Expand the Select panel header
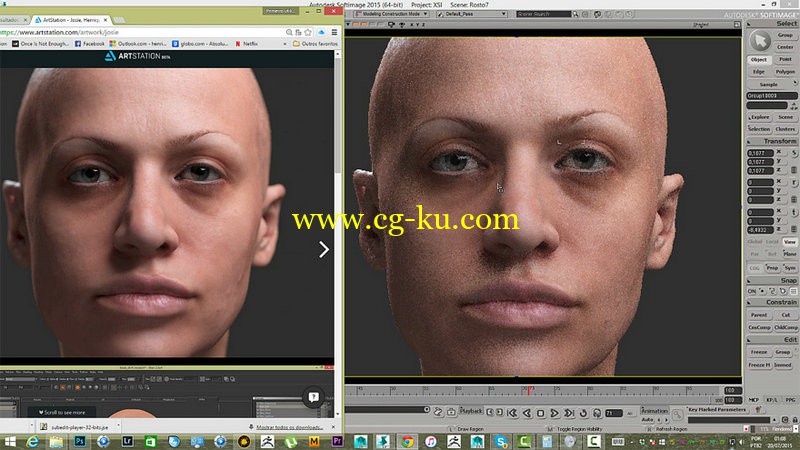 (x=772, y=23)
